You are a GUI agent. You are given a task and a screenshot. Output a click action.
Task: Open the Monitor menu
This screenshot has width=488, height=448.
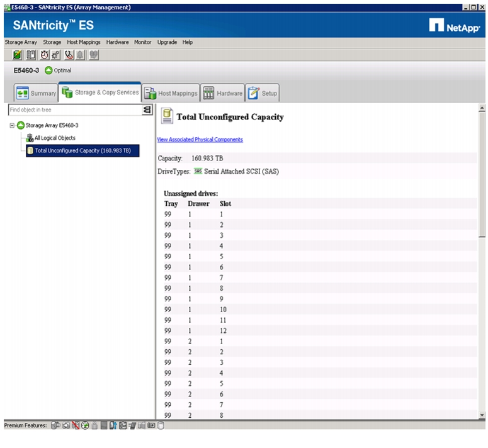(143, 42)
